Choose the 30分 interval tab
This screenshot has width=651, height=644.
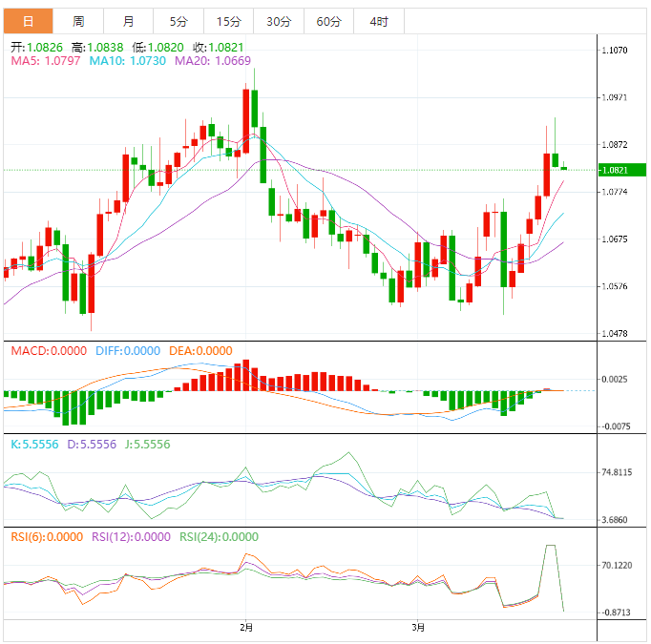click(279, 21)
